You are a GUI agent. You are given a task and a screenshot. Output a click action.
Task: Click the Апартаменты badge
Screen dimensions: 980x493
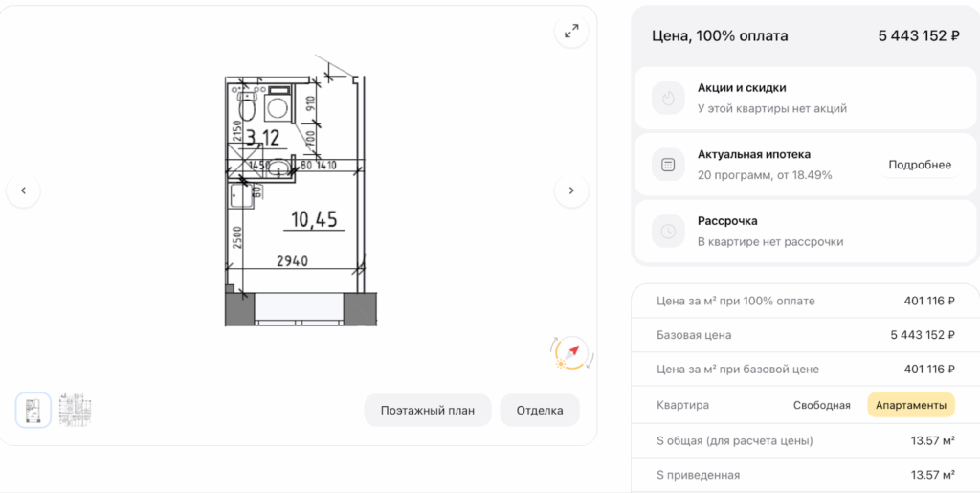[x=910, y=405]
